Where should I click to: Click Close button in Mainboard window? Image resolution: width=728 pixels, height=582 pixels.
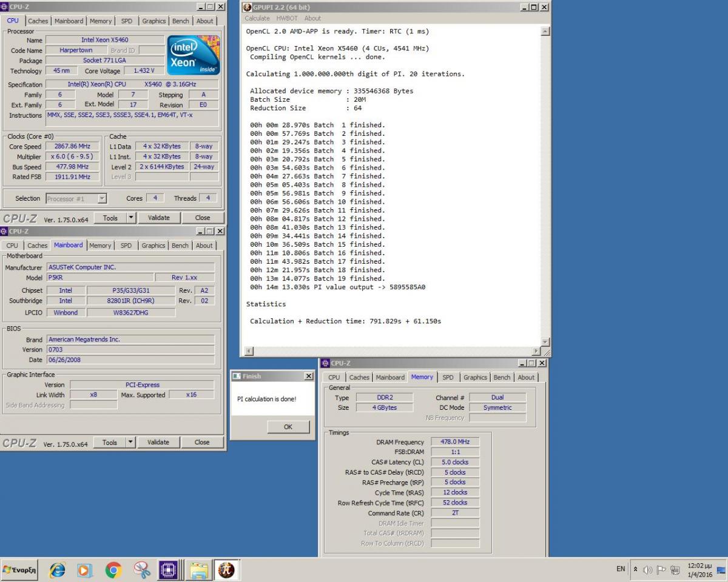coord(202,442)
